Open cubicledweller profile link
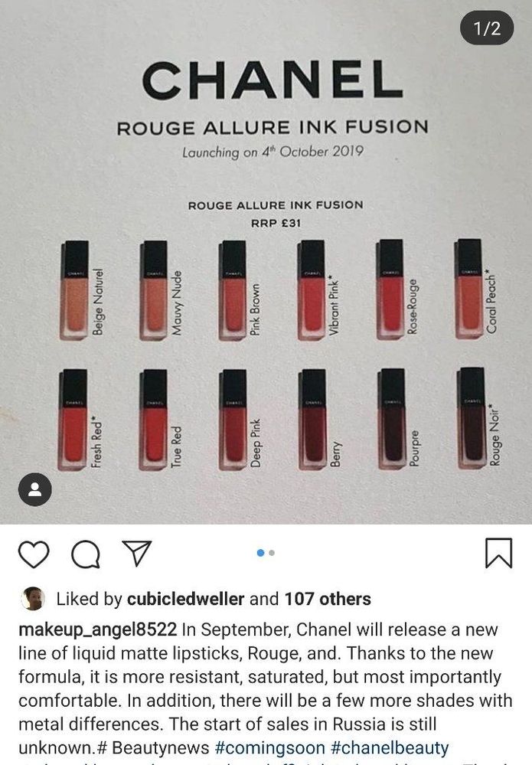Image resolution: width=532 pixels, height=765 pixels. (186, 599)
